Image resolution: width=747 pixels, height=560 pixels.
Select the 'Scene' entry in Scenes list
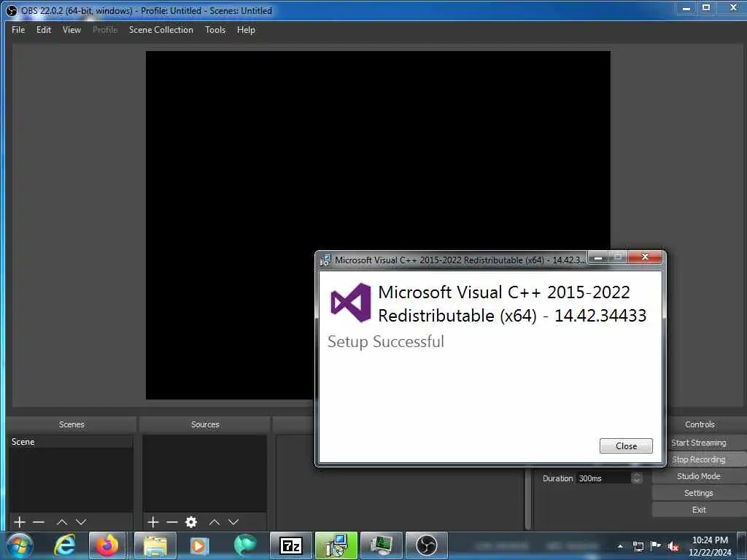click(71, 441)
